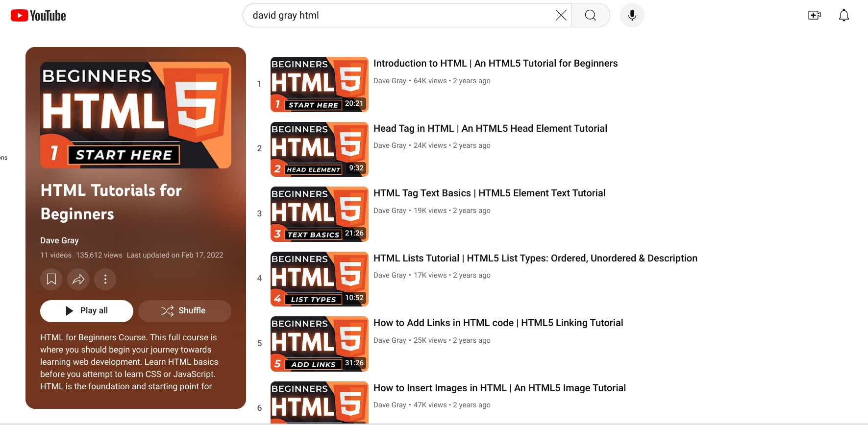Open the HTML Tag Text Basics video title
This screenshot has height=425, width=868.
[x=490, y=193]
